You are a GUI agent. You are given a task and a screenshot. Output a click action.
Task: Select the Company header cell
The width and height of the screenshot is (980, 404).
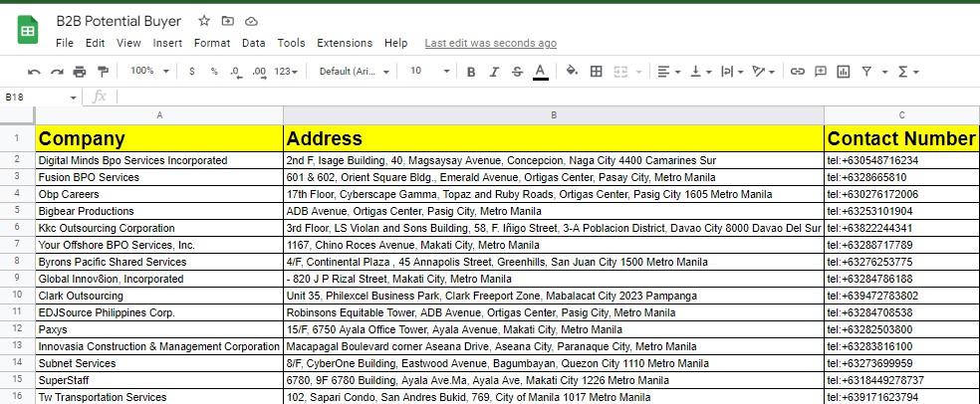[159, 138]
